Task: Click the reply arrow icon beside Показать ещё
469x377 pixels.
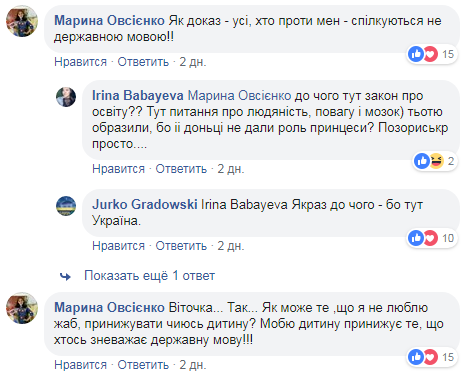Action: pos(65,276)
